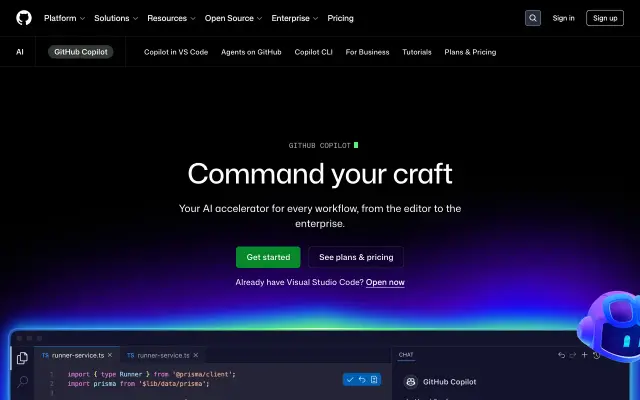Click the GitHub Copilot avatar in chat

pyautogui.click(x=411, y=382)
